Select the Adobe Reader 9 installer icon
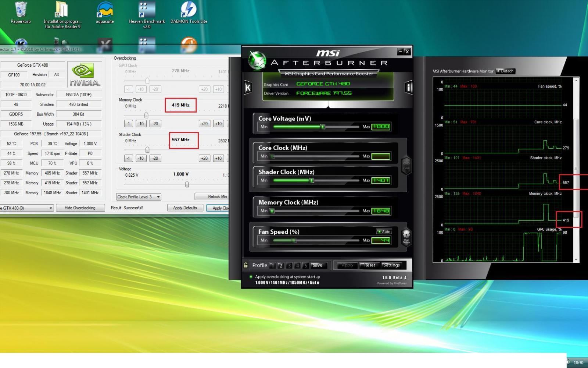 (x=62, y=15)
